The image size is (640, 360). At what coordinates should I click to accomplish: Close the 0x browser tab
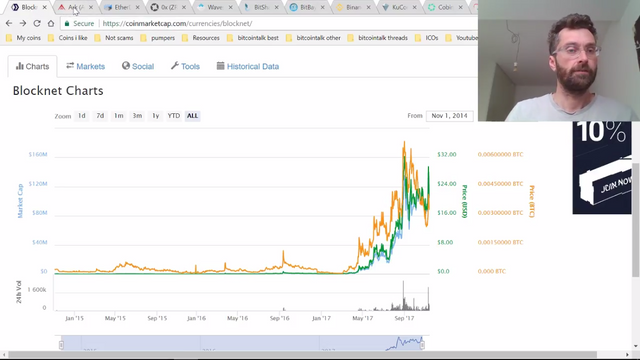(x=184, y=7)
